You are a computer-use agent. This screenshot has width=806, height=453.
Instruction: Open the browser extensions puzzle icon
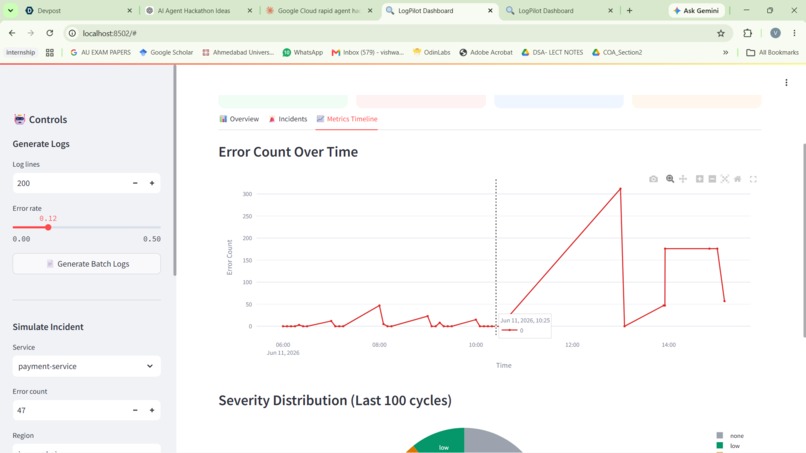[747, 33]
